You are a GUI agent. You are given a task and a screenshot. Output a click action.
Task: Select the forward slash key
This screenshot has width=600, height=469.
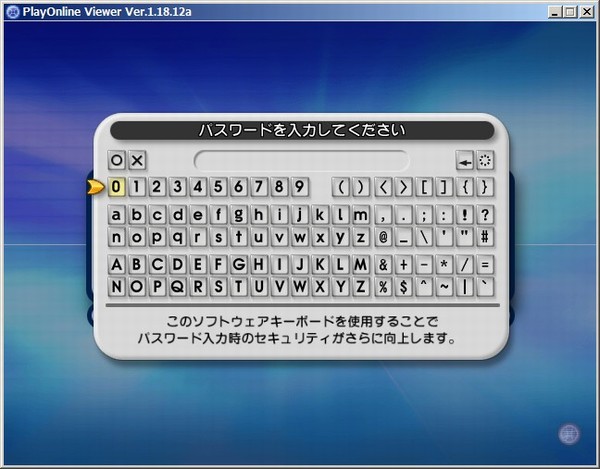(465, 265)
